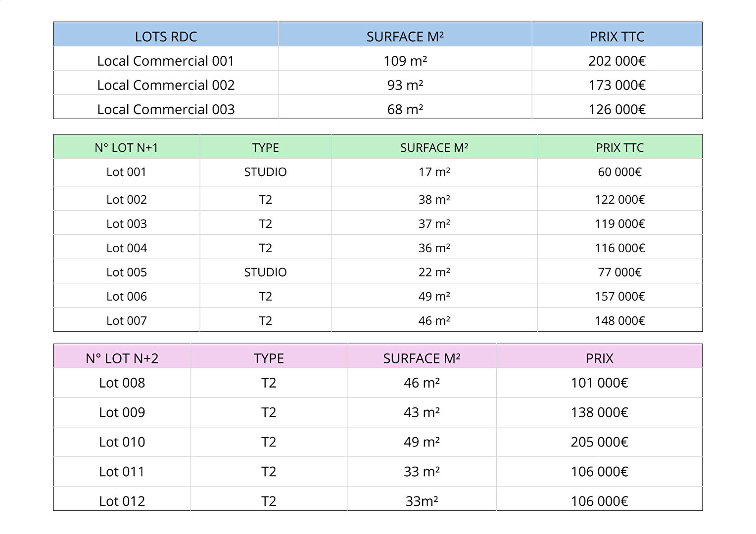This screenshot has width=756, height=534.
Task: Click the 157 000€ price cell
Action: coord(619,297)
